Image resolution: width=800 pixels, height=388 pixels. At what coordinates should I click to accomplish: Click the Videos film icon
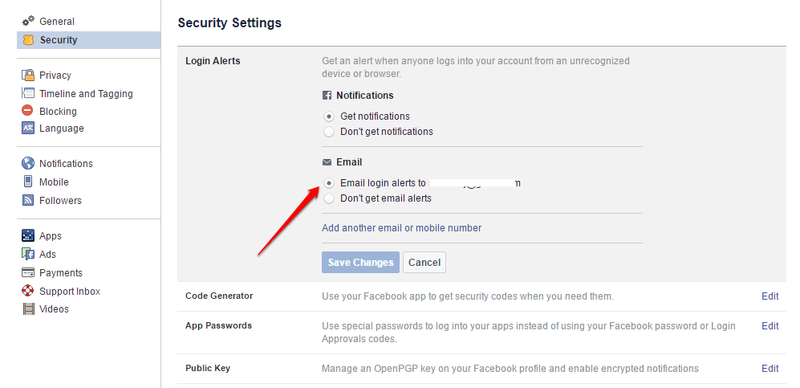pos(28,309)
